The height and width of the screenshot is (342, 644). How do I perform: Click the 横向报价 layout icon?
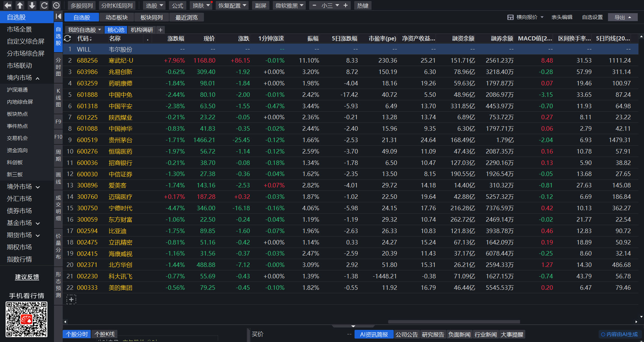(510, 17)
